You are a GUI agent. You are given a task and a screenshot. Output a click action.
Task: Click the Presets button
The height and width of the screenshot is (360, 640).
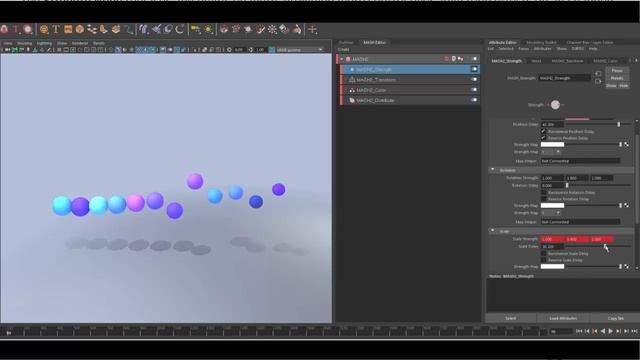point(617,78)
